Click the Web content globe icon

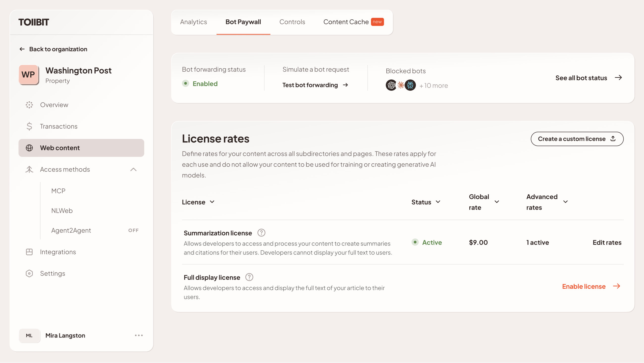coord(29,148)
